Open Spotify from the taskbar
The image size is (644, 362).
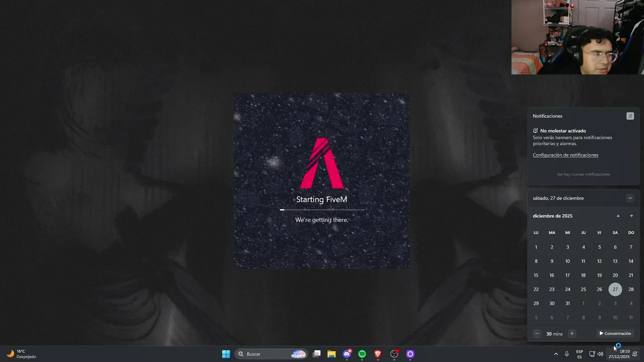pos(362,354)
